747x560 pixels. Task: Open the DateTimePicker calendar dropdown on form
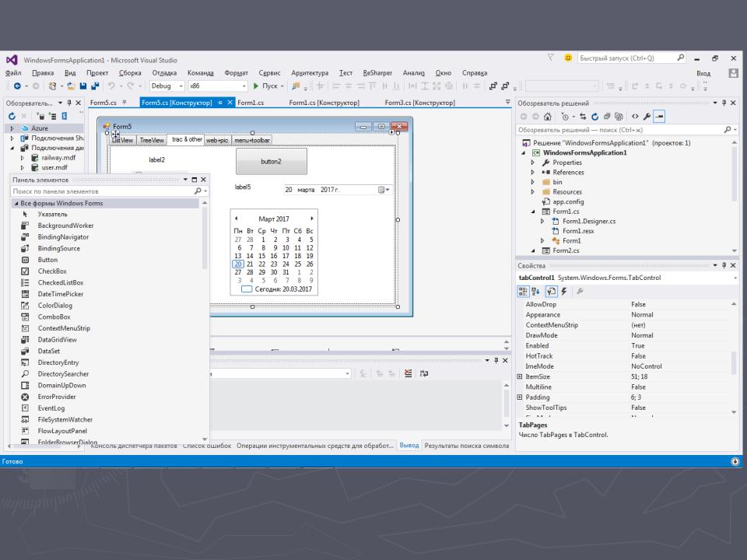[384, 190]
